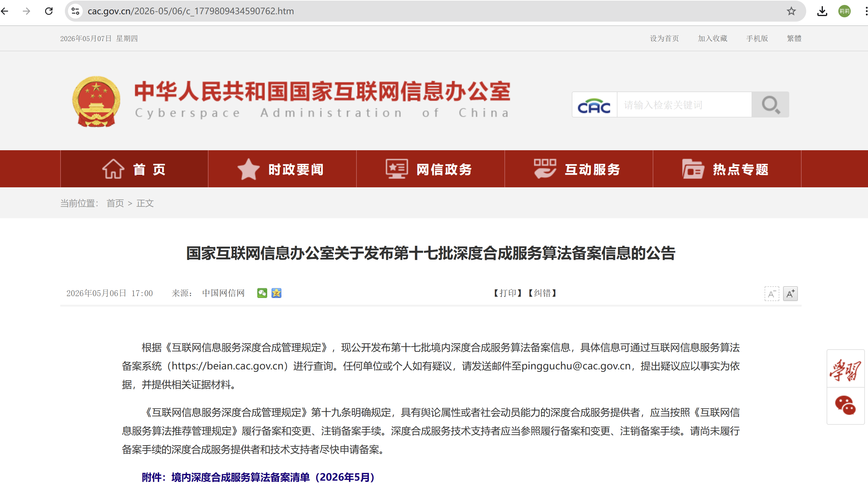Open the 首页 navigation tab
The width and height of the screenshot is (868, 489).
[x=134, y=169]
